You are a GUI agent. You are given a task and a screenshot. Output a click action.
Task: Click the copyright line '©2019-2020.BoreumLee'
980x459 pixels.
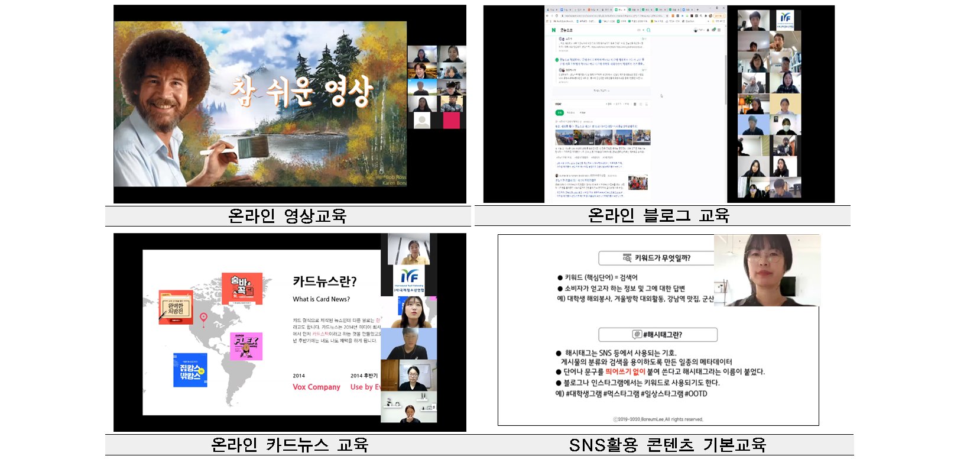click(658, 419)
